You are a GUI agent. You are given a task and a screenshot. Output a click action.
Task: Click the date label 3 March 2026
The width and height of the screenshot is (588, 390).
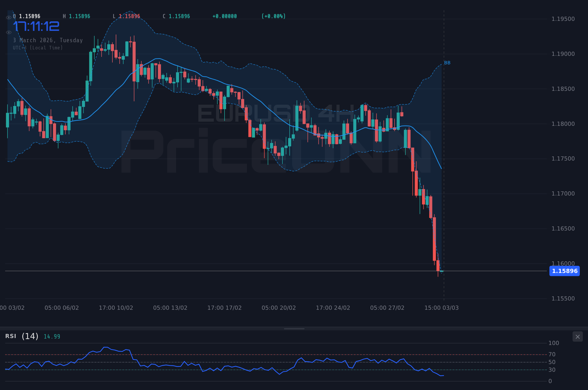(48, 40)
